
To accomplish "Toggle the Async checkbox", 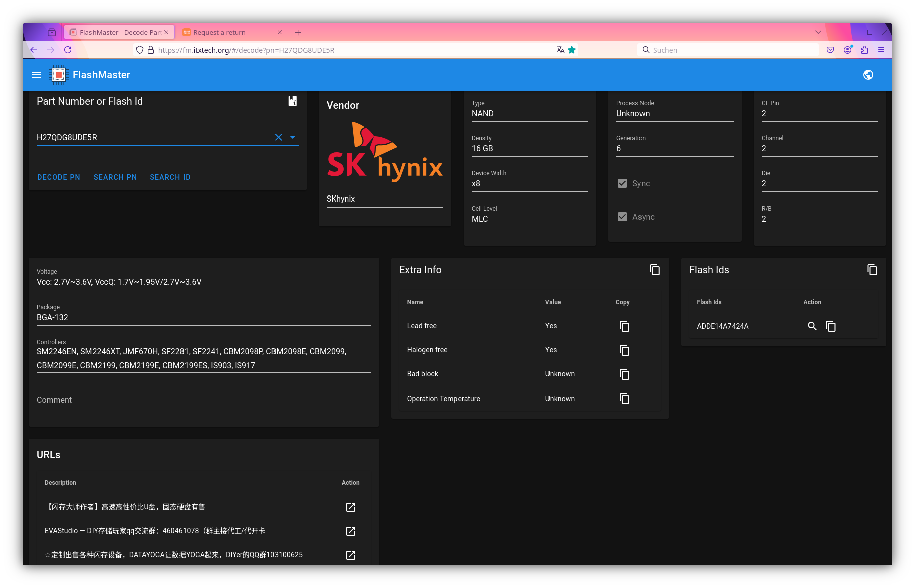I will pyautogui.click(x=622, y=217).
